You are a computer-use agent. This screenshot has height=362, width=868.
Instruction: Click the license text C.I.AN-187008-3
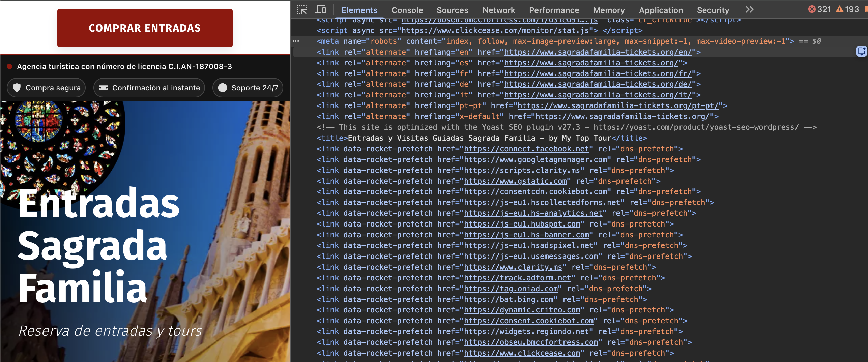pyautogui.click(x=200, y=66)
